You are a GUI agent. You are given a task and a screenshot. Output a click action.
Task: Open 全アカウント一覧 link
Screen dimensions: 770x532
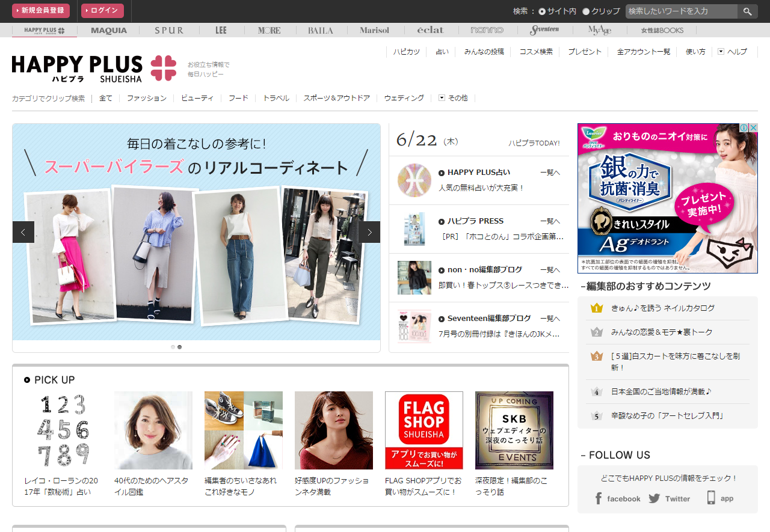644,52
